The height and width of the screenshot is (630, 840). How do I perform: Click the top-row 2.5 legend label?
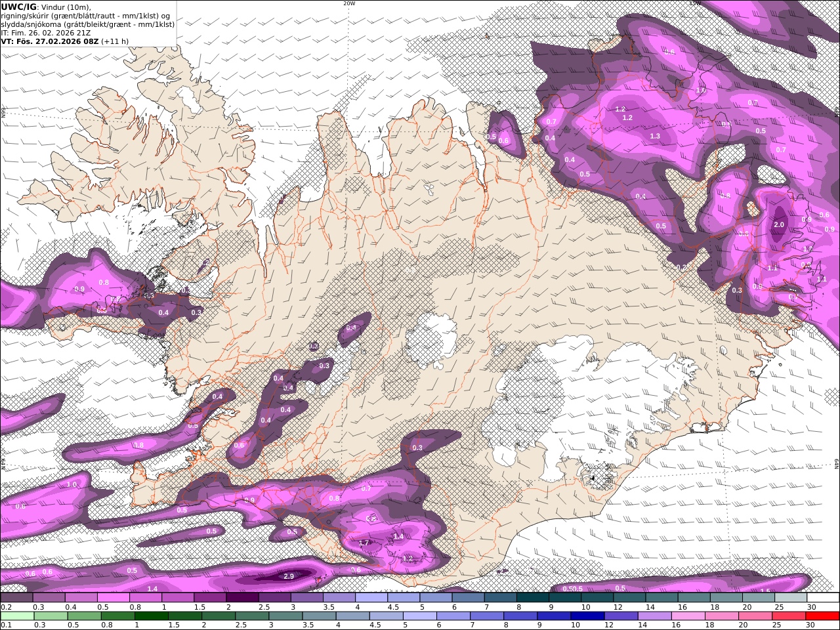click(x=264, y=607)
